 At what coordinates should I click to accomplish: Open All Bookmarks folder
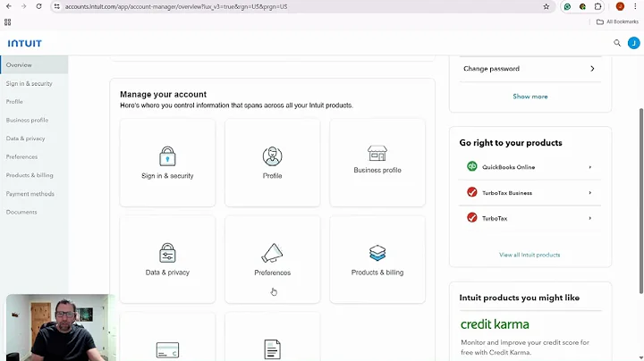(x=617, y=21)
